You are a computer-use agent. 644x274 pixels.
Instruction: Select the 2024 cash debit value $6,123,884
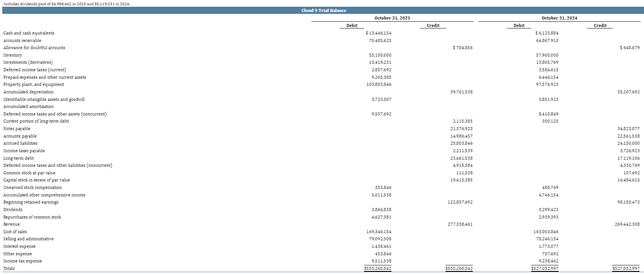(547, 33)
